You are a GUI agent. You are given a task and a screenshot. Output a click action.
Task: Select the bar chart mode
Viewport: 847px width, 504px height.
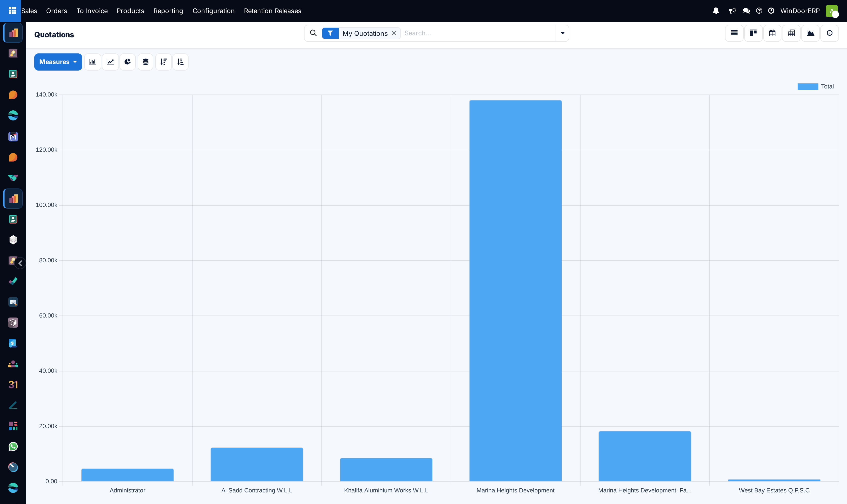coord(93,62)
